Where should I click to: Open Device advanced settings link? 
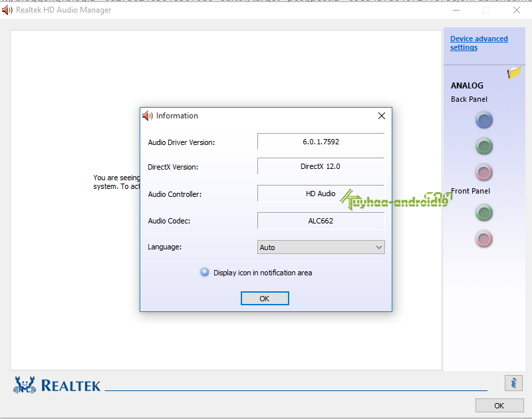[479, 43]
